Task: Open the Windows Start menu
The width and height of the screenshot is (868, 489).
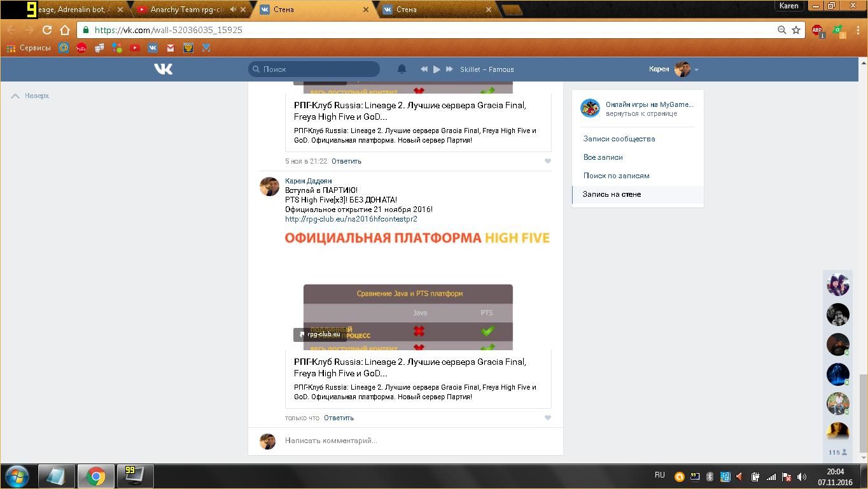Action: pos(17,476)
